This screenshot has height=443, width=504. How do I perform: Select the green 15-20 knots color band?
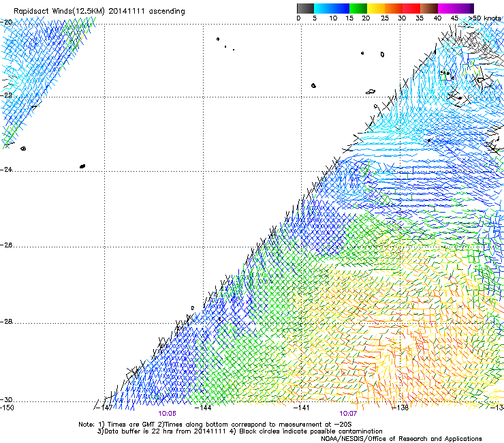coord(358,8)
